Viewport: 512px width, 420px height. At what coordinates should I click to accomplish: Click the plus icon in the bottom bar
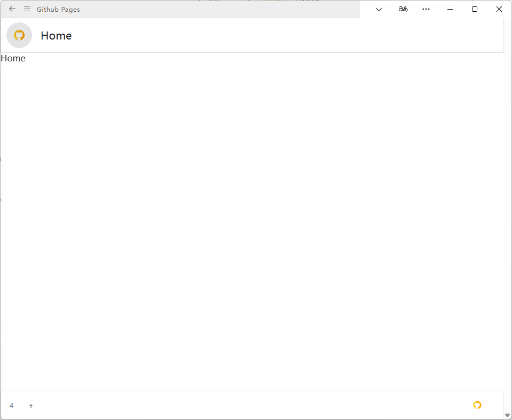(30, 406)
